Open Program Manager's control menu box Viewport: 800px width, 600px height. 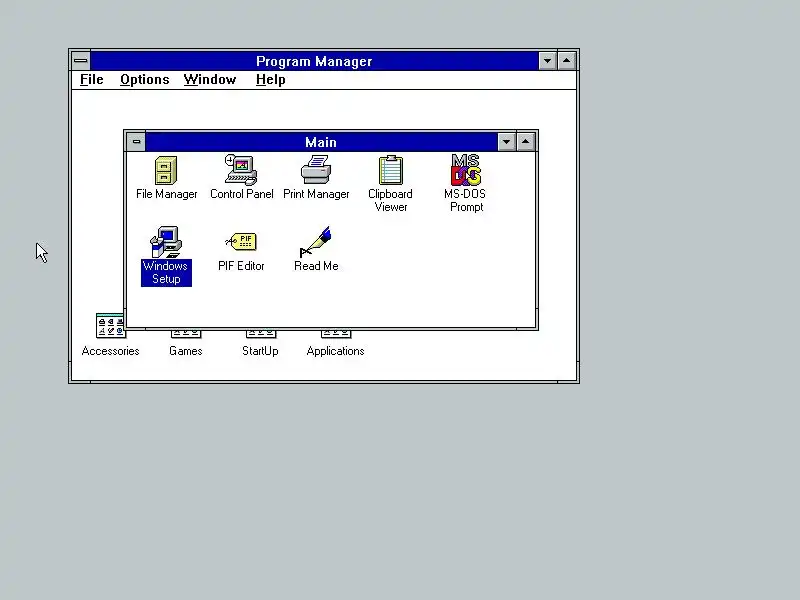click(x=81, y=61)
